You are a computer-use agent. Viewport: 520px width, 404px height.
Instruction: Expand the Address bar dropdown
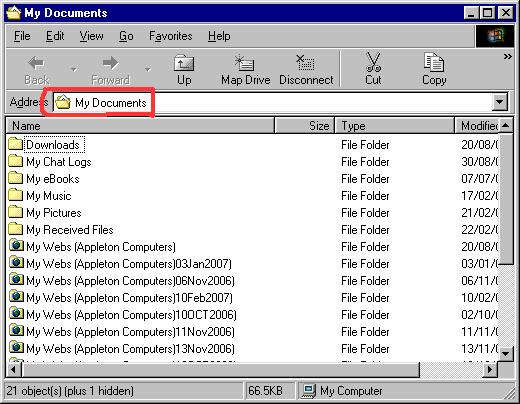click(500, 102)
